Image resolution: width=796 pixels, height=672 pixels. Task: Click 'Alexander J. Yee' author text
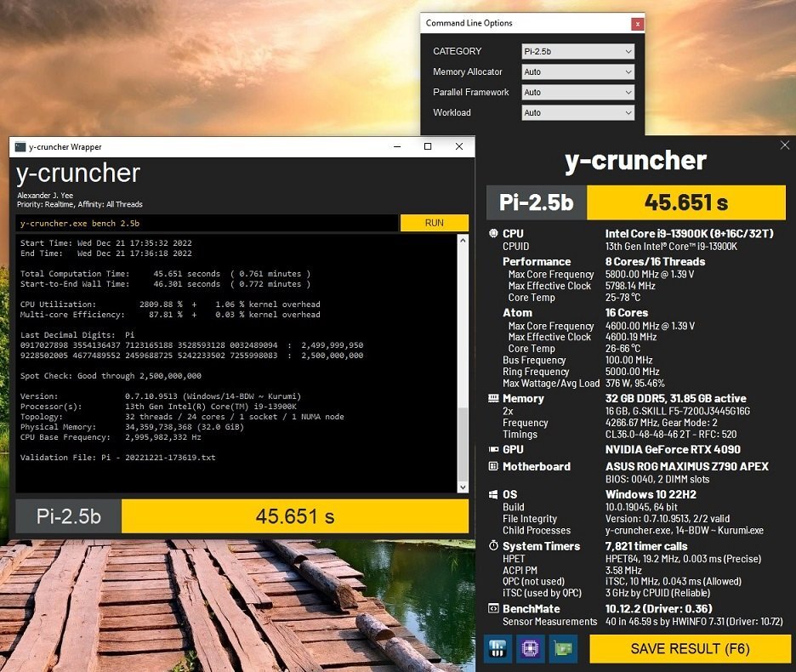tap(45, 196)
